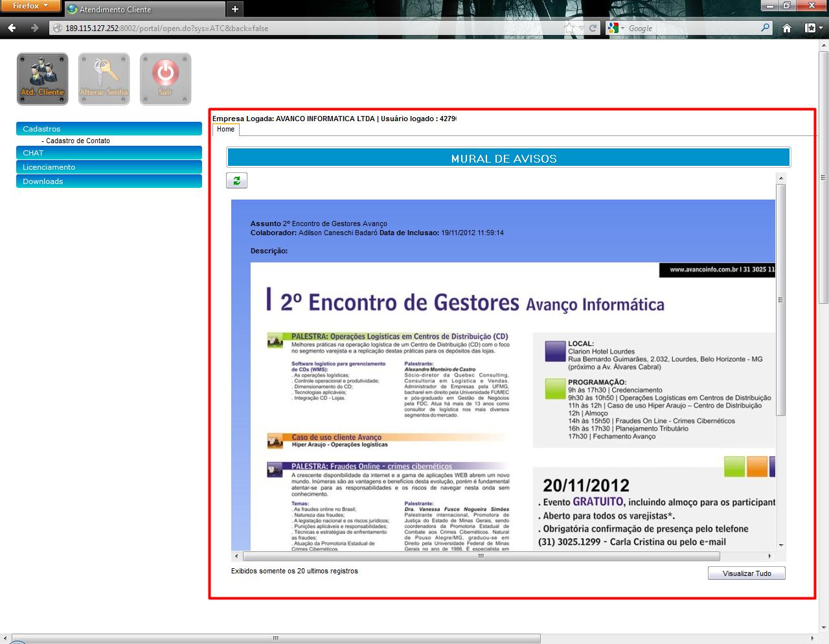The width and height of the screenshot is (829, 644).
Task: Click the Google search input field
Action: click(692, 28)
